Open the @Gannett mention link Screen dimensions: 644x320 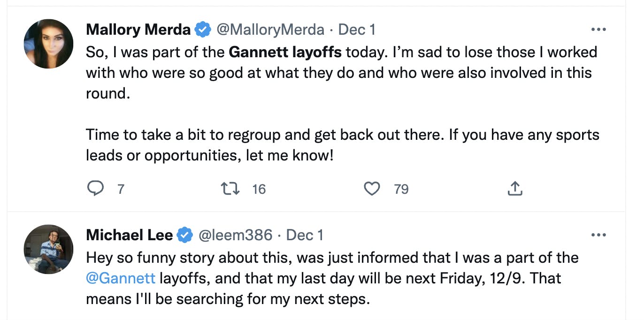point(121,278)
